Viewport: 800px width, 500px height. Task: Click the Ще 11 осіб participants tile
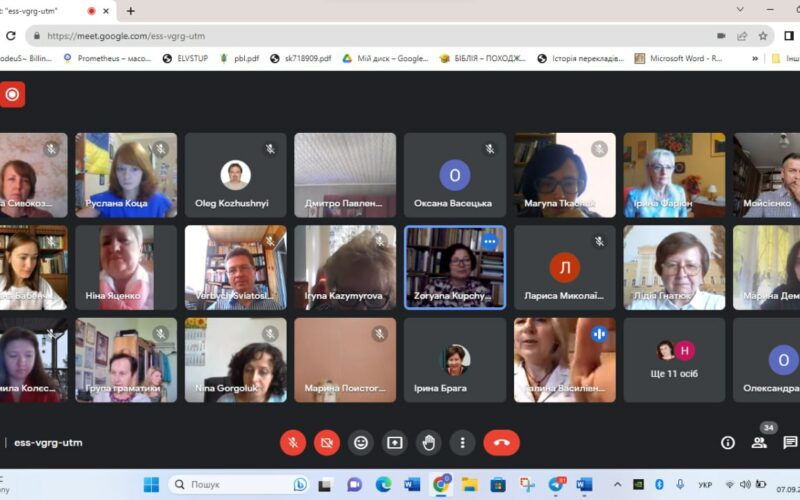click(x=674, y=360)
